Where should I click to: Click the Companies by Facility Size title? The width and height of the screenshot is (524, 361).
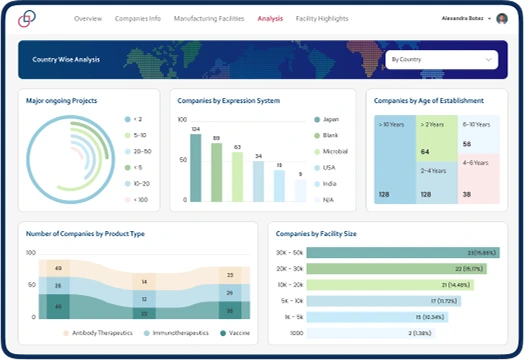point(316,234)
